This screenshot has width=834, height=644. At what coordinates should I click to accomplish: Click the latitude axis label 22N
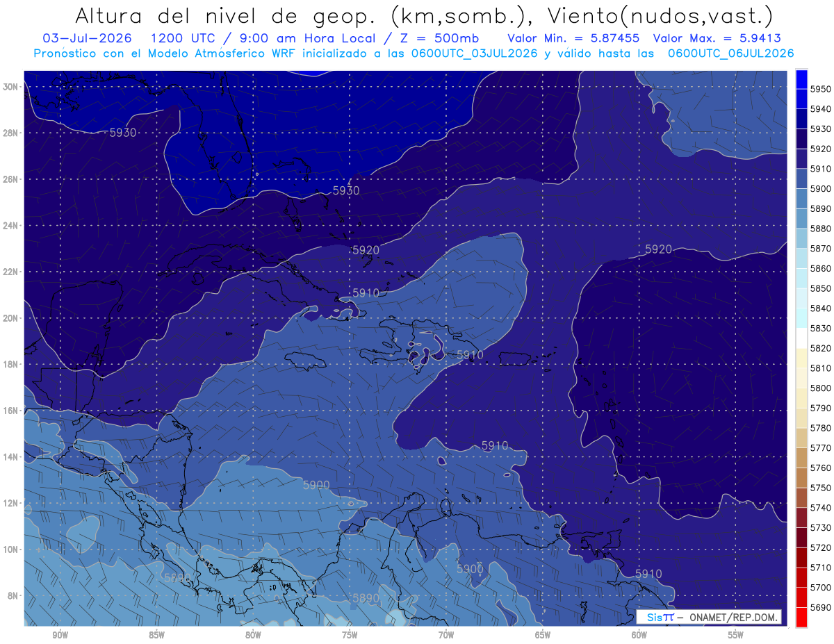(x=10, y=272)
